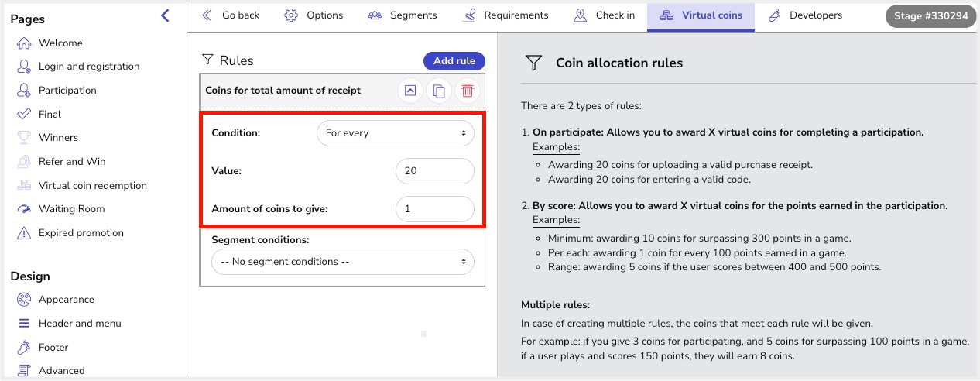Collapse the rule with the up-arrow icon
This screenshot has width=980, height=381.
click(410, 91)
